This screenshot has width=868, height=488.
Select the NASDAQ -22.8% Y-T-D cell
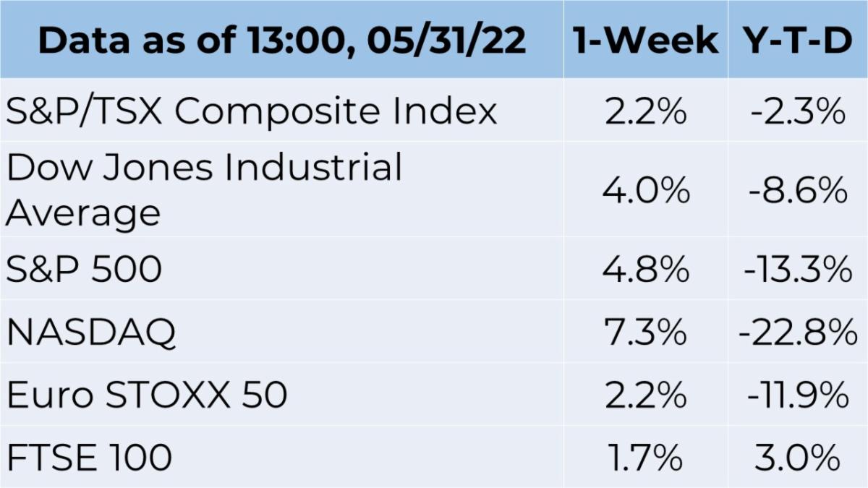coord(798,333)
